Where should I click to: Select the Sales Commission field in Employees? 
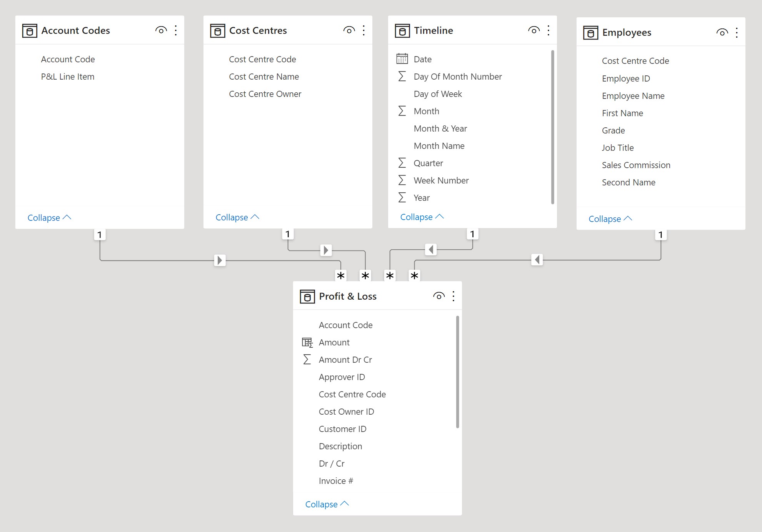pos(636,165)
